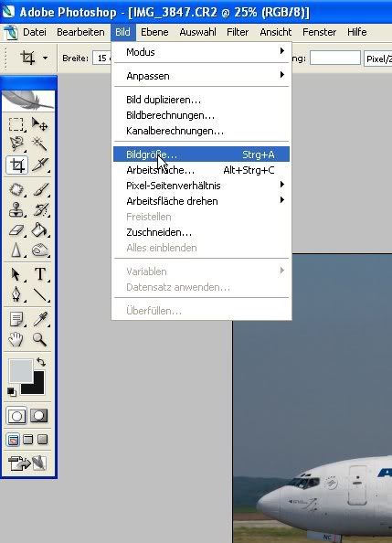
Task: Click the Photoshop title bar app icon
Action: click(x=8, y=11)
